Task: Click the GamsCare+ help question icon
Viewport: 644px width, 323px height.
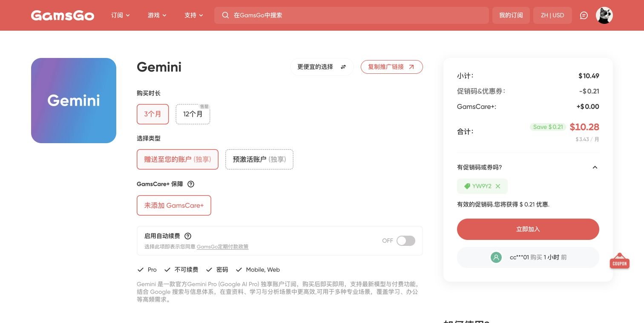Action: pos(191,184)
